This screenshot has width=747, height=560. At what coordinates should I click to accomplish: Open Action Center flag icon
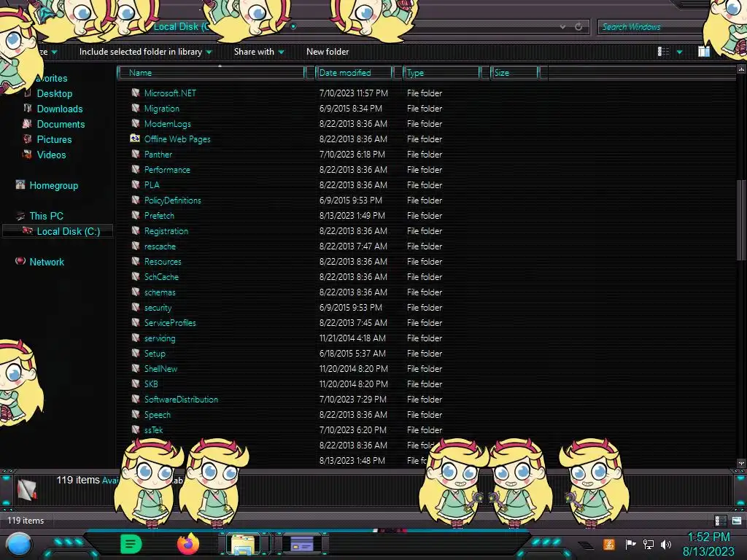tap(630, 544)
